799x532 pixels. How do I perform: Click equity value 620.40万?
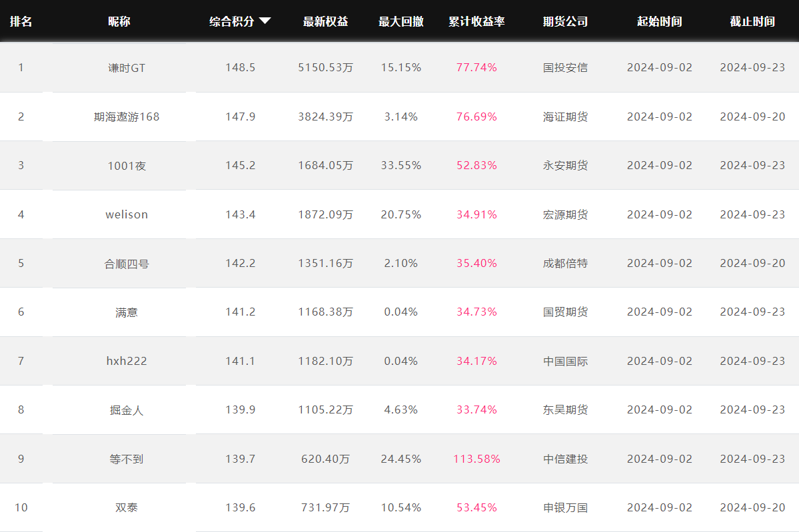pyautogui.click(x=326, y=459)
